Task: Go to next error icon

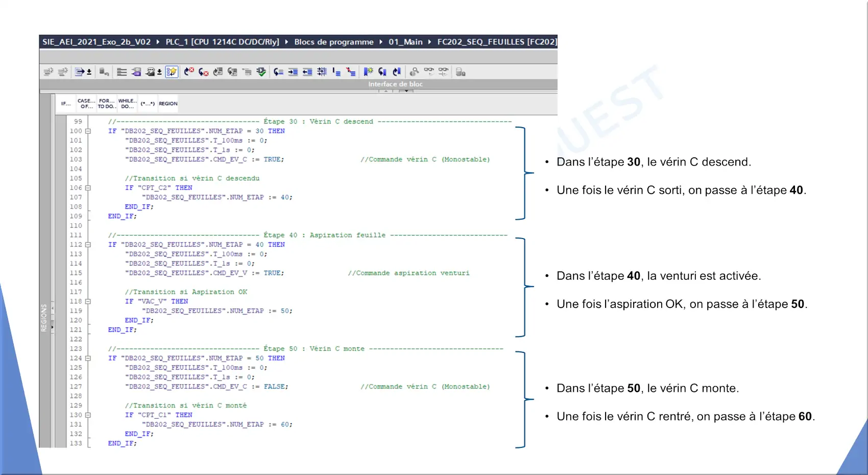Action: pos(203,72)
